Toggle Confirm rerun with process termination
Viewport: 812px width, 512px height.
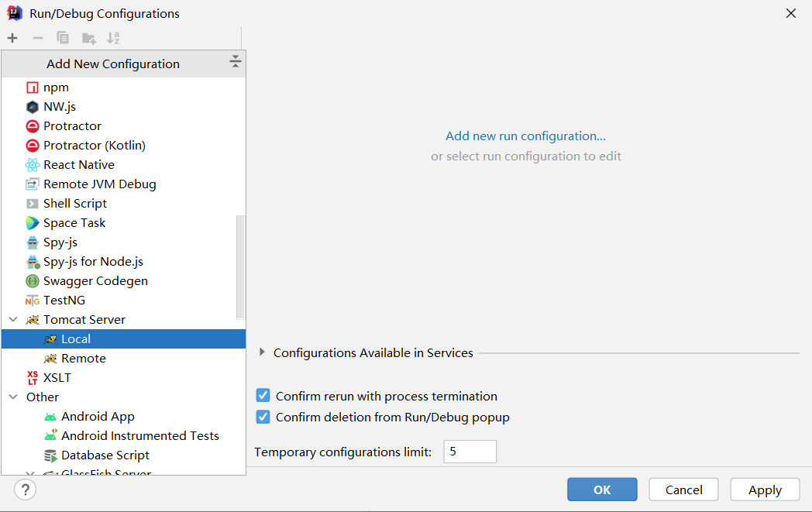coord(263,396)
